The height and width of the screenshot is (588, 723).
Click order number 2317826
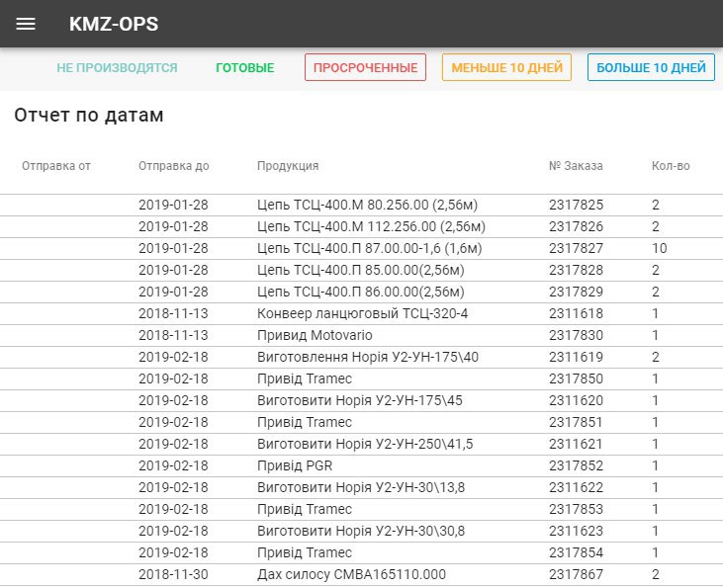[576, 226]
